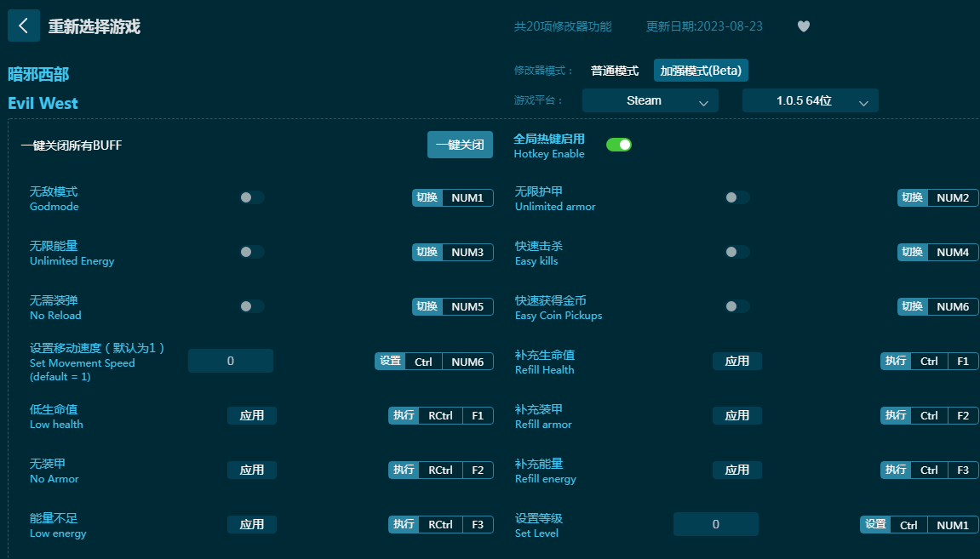Viewport: 980px width, 559px height.
Task: Enable Unlimited Energy toggle
Action: pyautogui.click(x=252, y=253)
